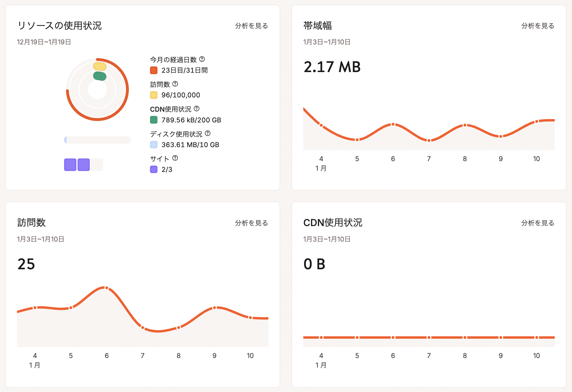Click the 訪問数 card title

pos(31,223)
